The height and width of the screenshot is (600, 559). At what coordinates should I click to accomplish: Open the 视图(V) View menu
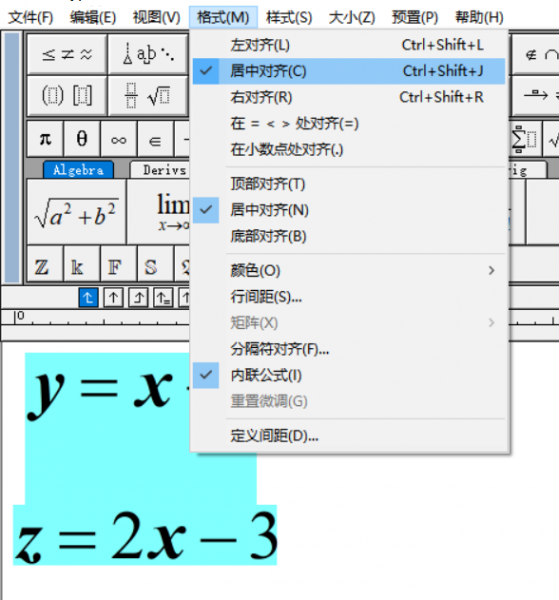pyautogui.click(x=156, y=18)
